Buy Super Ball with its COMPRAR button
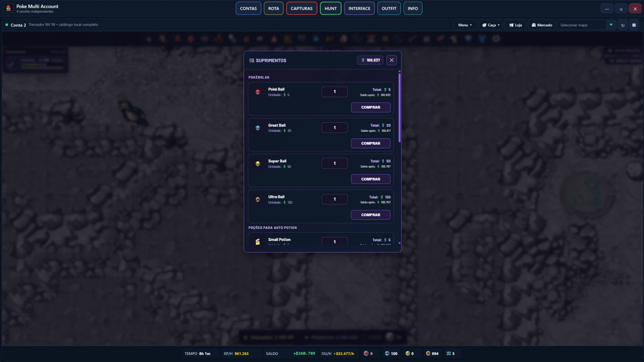Viewport: 644px width, 362px height. click(x=371, y=179)
